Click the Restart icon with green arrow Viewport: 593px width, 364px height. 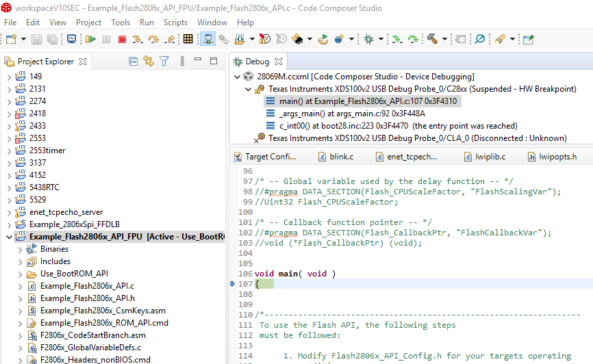(x=323, y=39)
